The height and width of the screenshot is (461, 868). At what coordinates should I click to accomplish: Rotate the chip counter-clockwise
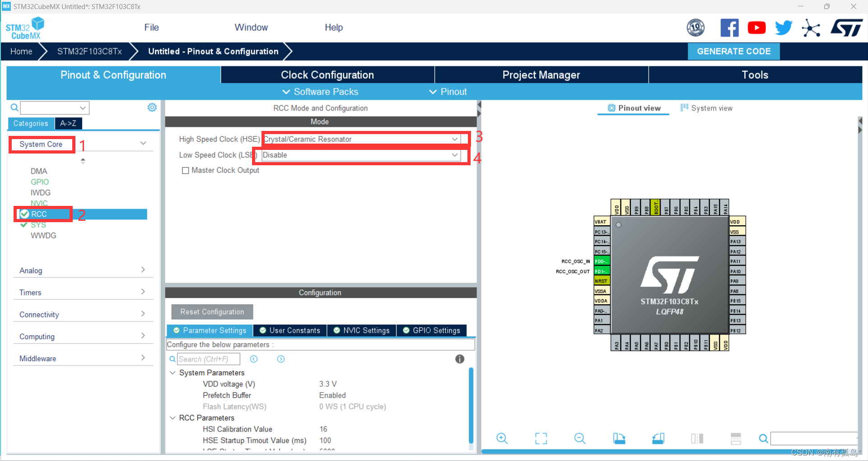[658, 438]
